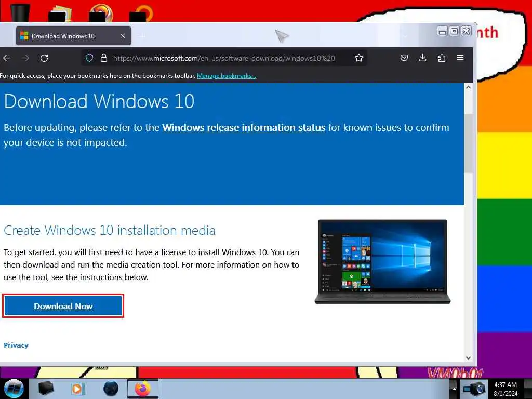This screenshot has height=399, width=532.
Task: Select the Firefox taskbar icon
Action: pyautogui.click(x=143, y=389)
